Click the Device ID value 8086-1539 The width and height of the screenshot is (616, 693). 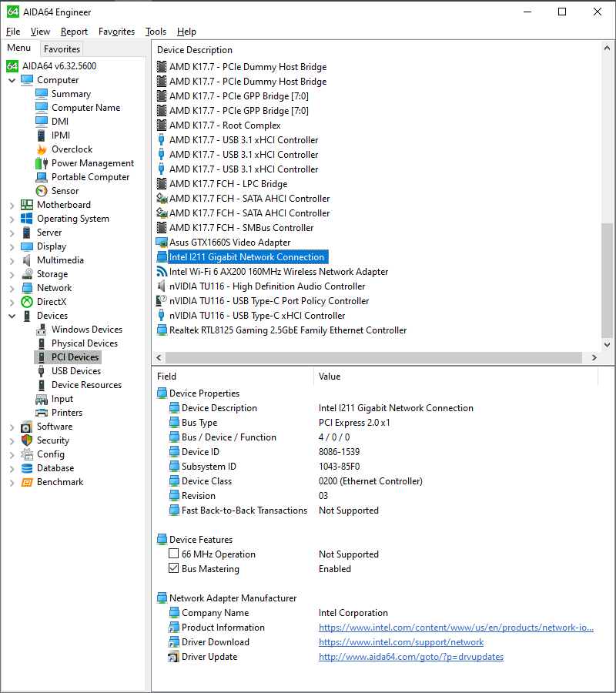click(340, 452)
